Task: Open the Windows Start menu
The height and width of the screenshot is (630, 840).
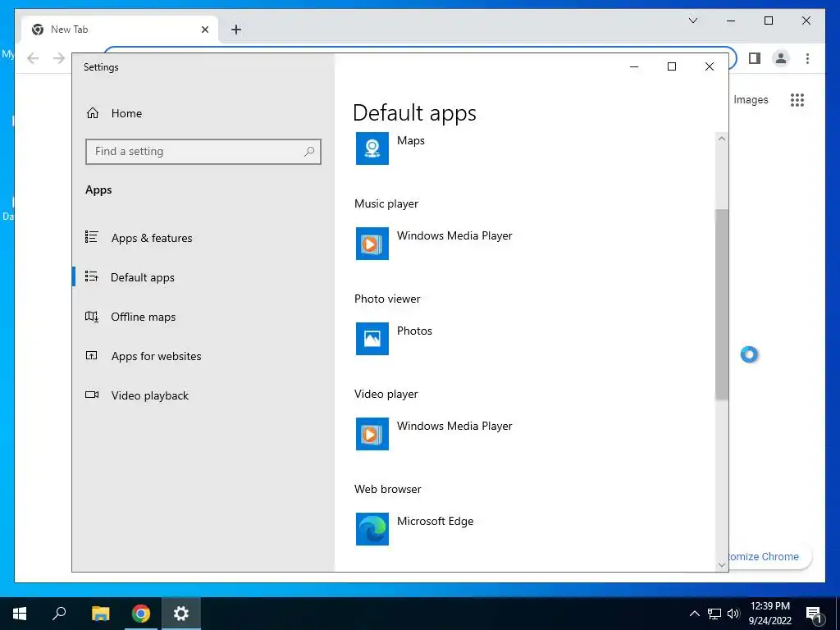Action: point(20,614)
